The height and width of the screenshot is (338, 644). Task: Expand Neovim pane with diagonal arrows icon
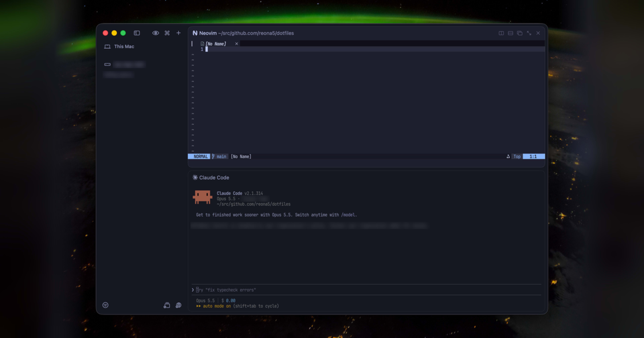(529, 33)
